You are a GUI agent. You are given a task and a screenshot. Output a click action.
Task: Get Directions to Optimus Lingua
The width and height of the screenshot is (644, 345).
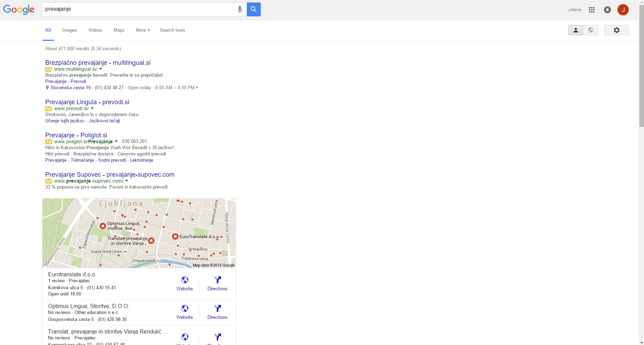pyautogui.click(x=217, y=312)
